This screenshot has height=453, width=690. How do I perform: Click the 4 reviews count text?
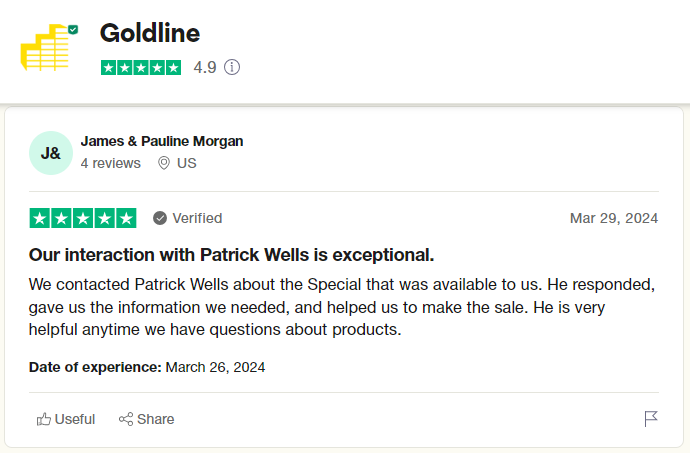(x=110, y=163)
